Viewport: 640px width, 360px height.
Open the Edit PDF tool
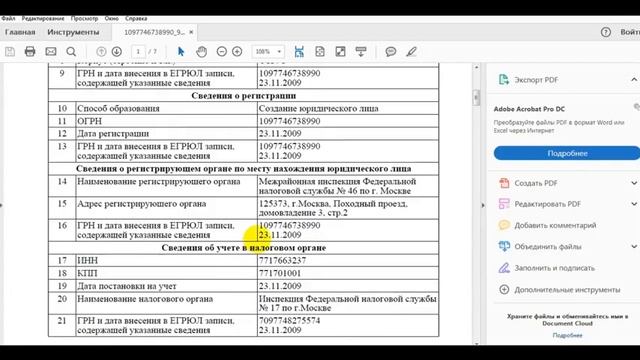(x=540, y=204)
